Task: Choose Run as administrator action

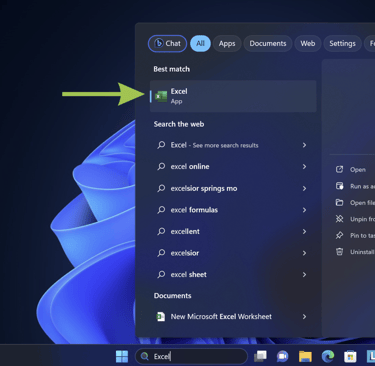Action: pyautogui.click(x=355, y=186)
